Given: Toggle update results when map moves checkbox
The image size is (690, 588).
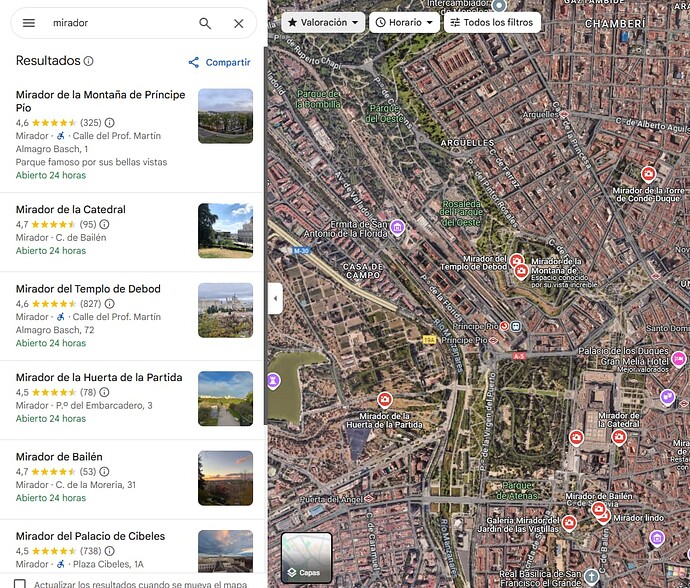Looking at the screenshot, I should [x=20, y=584].
